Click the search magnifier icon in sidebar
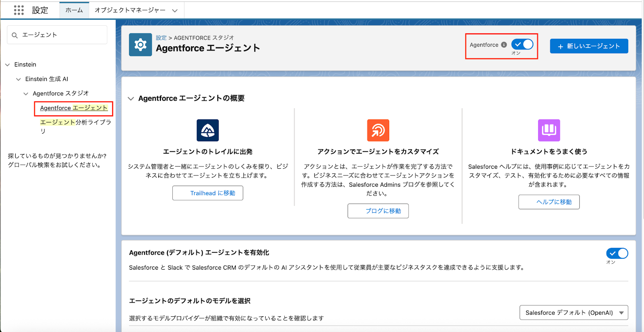 14,35
